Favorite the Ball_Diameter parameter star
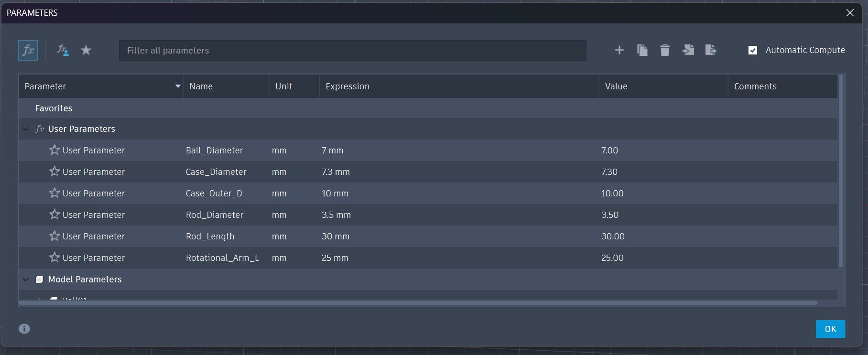Viewport: 868px width, 355px height. pyautogui.click(x=54, y=150)
